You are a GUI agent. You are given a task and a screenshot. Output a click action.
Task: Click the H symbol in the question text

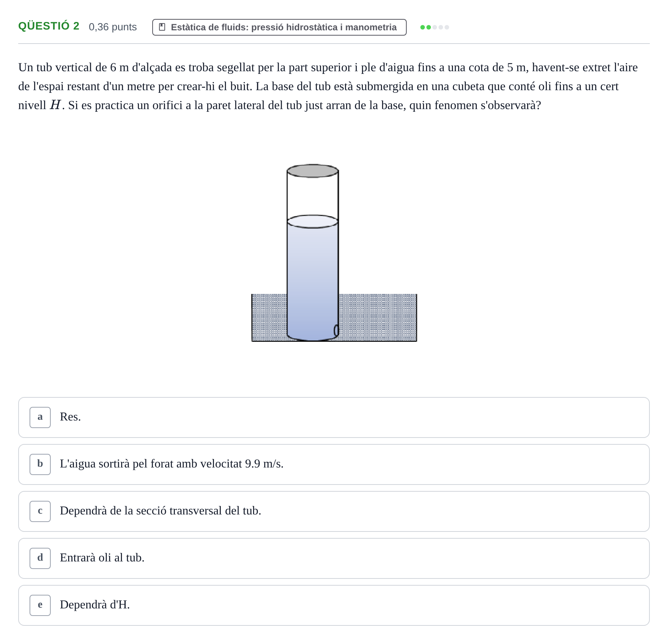55,105
